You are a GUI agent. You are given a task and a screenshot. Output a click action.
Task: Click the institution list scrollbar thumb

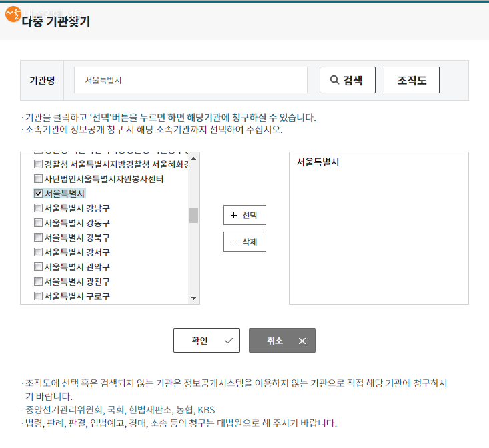(x=194, y=215)
